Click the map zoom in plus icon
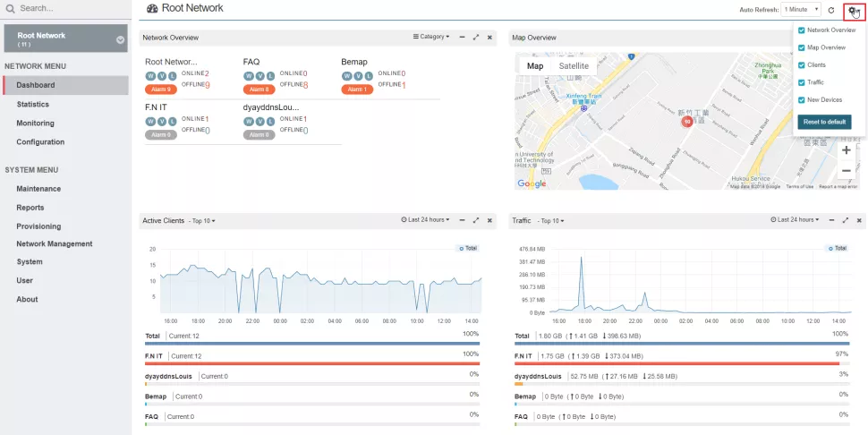This screenshot has width=868, height=435. point(846,150)
